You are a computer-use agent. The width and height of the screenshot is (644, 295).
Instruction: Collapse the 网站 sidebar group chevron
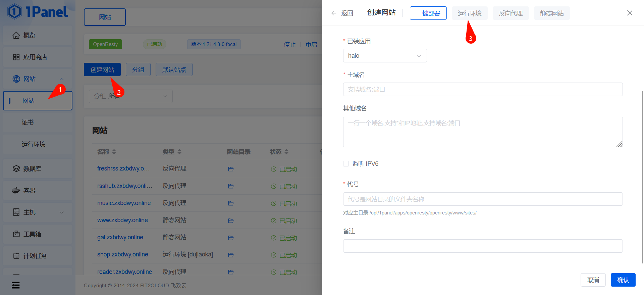tap(61, 79)
